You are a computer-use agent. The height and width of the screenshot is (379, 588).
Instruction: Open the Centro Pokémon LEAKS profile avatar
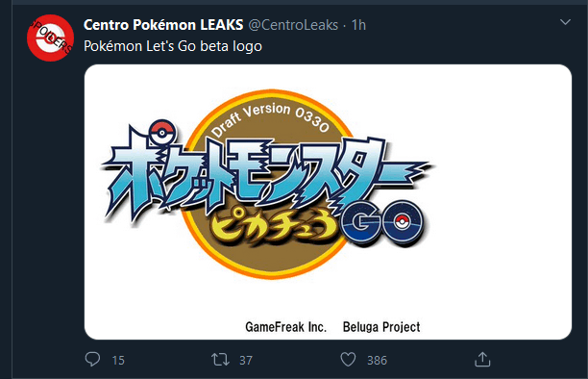click(50, 38)
